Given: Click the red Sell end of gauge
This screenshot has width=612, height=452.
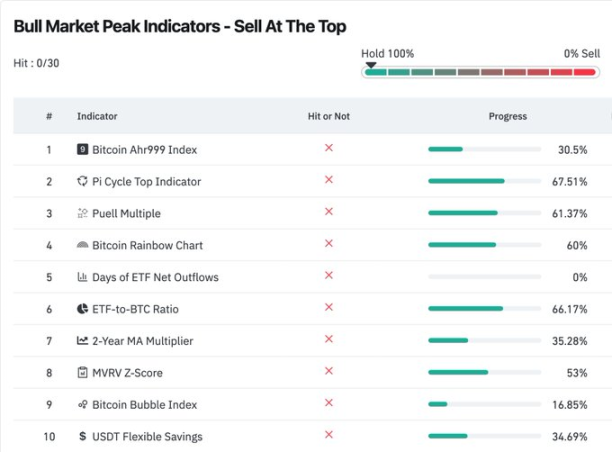Looking at the screenshot, I should tap(585, 72).
